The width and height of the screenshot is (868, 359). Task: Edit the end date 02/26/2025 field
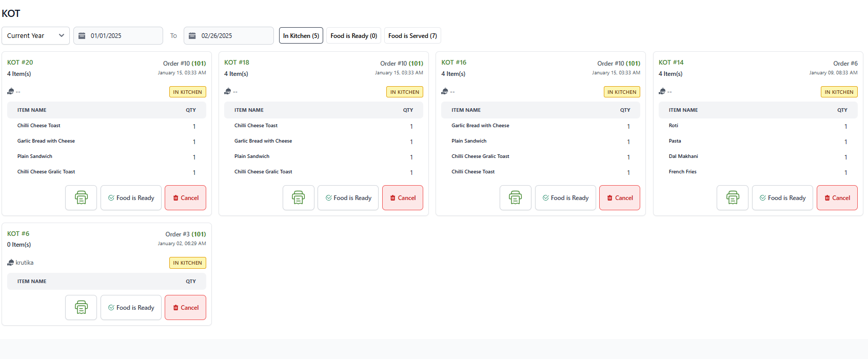pyautogui.click(x=233, y=36)
